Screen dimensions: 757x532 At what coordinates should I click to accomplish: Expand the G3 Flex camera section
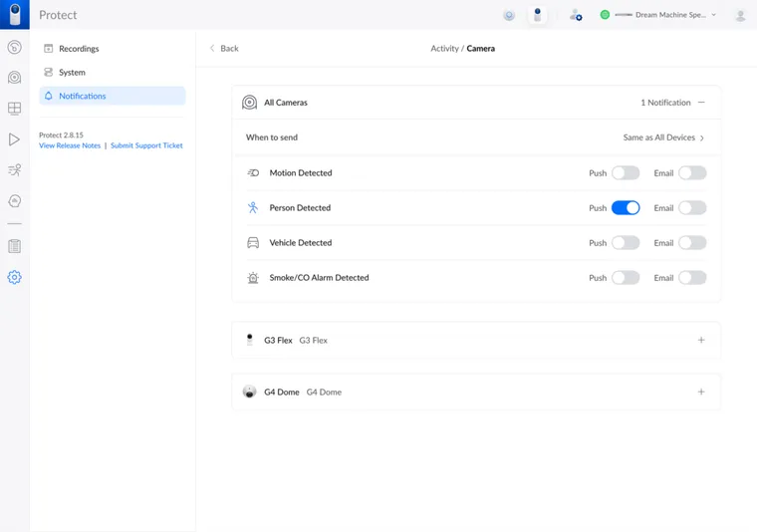tap(701, 340)
